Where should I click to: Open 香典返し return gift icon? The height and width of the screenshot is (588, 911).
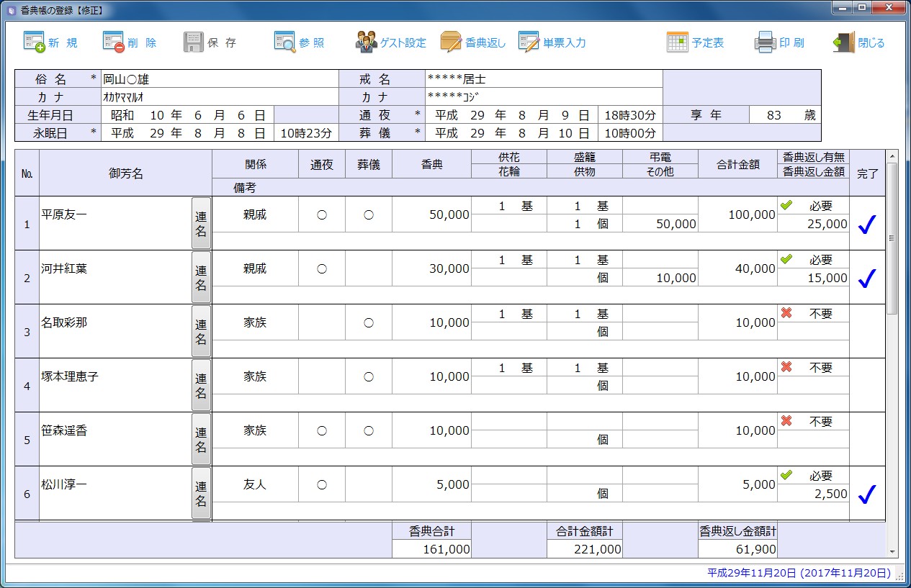click(x=451, y=42)
